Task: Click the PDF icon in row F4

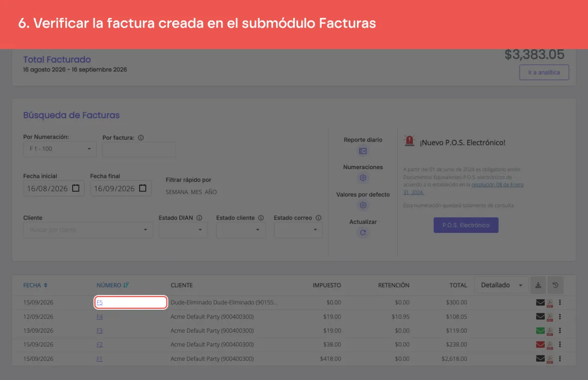Action: pyautogui.click(x=549, y=317)
